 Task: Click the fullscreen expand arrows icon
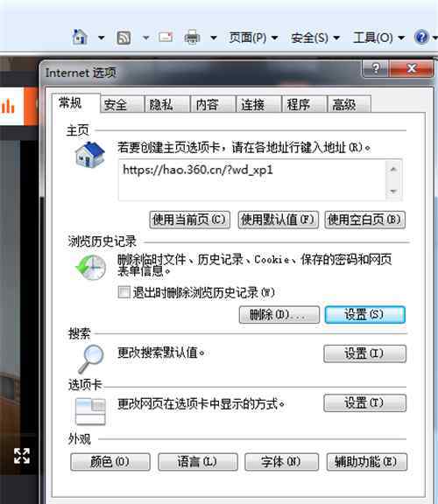click(x=22, y=456)
